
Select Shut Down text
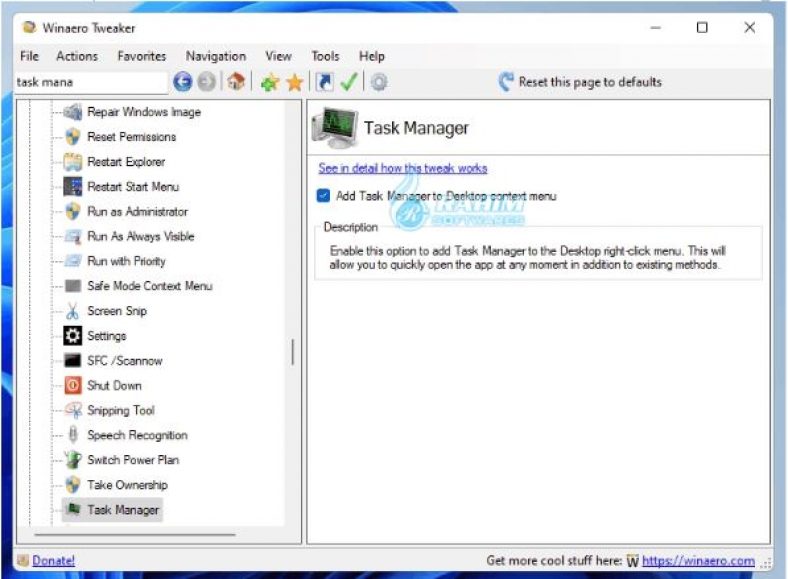(114, 385)
